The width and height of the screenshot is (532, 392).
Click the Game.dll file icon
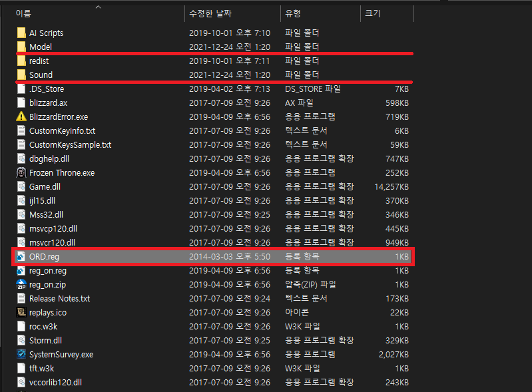(21, 187)
